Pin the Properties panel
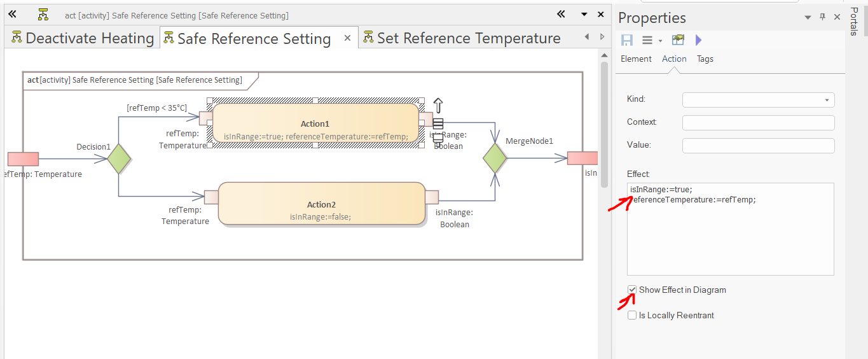Screen dimensions: 868x359 (822, 17)
